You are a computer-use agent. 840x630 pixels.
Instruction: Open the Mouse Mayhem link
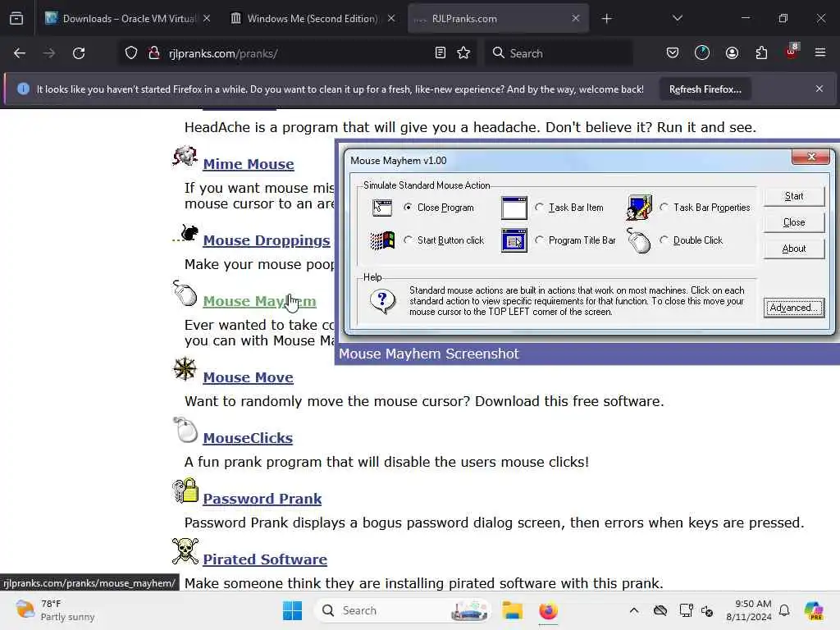point(259,301)
